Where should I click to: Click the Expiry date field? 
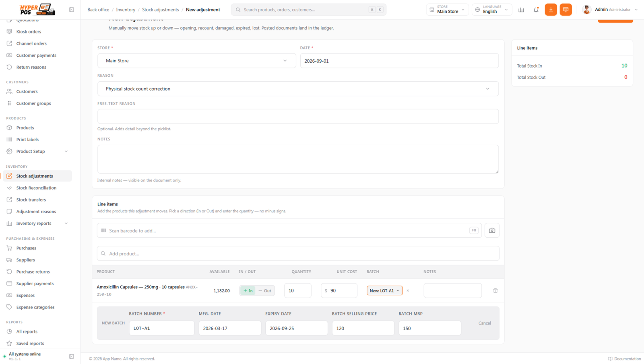tap(296, 328)
